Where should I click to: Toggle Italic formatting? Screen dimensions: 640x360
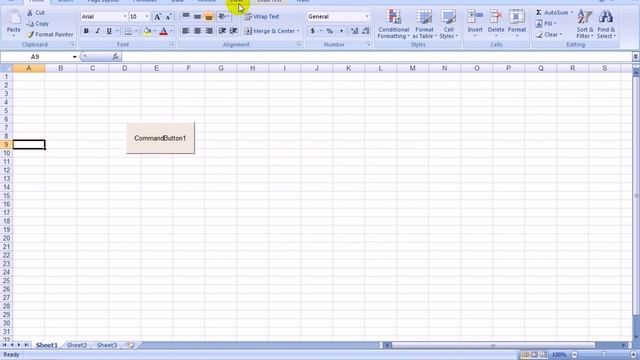[x=98, y=31]
